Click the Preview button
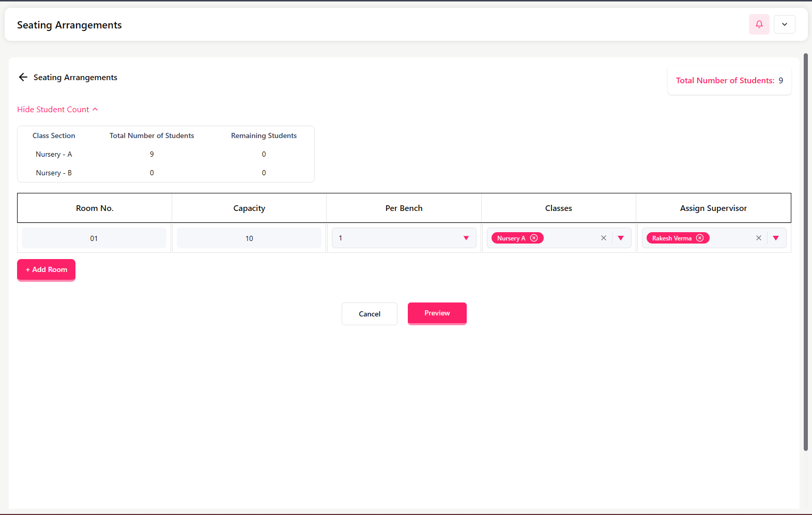812x515 pixels. pyautogui.click(x=437, y=313)
